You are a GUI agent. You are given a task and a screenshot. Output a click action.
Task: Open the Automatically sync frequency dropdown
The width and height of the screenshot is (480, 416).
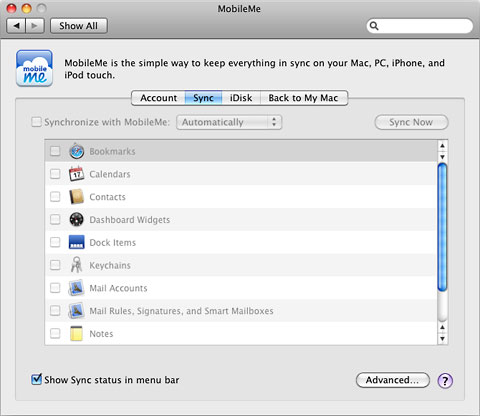[229, 122]
